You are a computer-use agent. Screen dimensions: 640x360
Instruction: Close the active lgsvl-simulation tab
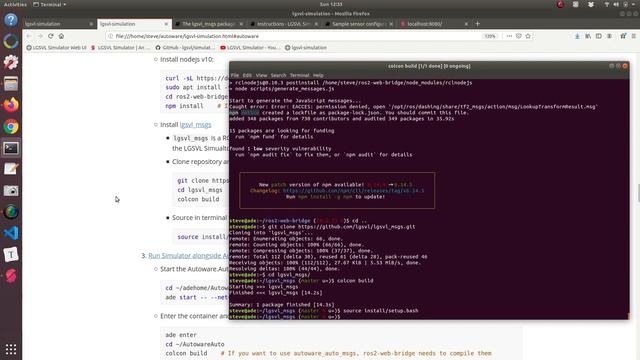(166, 24)
